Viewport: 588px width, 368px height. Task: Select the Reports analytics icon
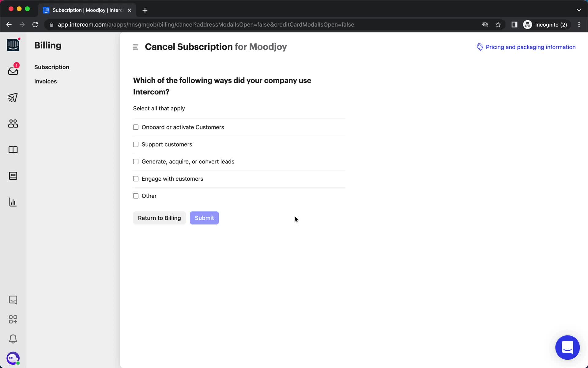13,202
